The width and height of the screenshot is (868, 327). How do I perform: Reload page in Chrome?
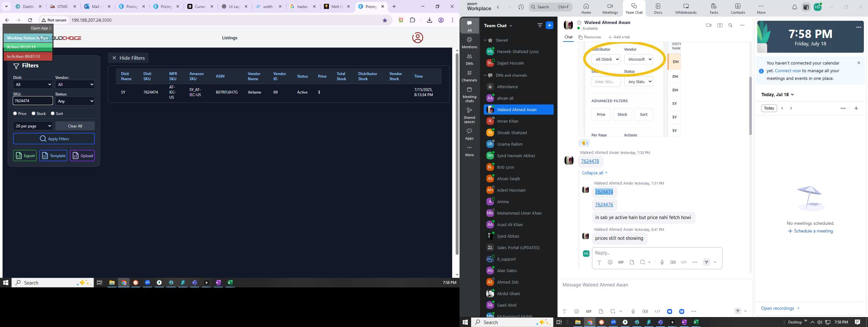tap(30, 20)
